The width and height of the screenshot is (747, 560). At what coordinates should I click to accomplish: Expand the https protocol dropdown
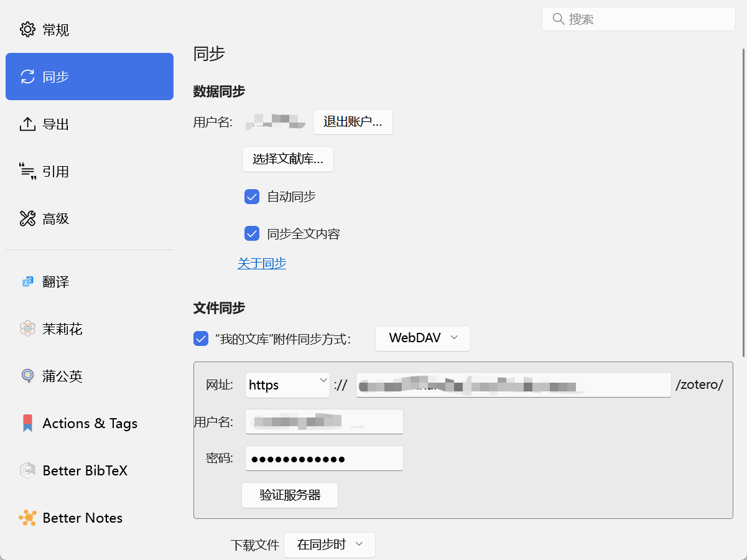pyautogui.click(x=287, y=385)
